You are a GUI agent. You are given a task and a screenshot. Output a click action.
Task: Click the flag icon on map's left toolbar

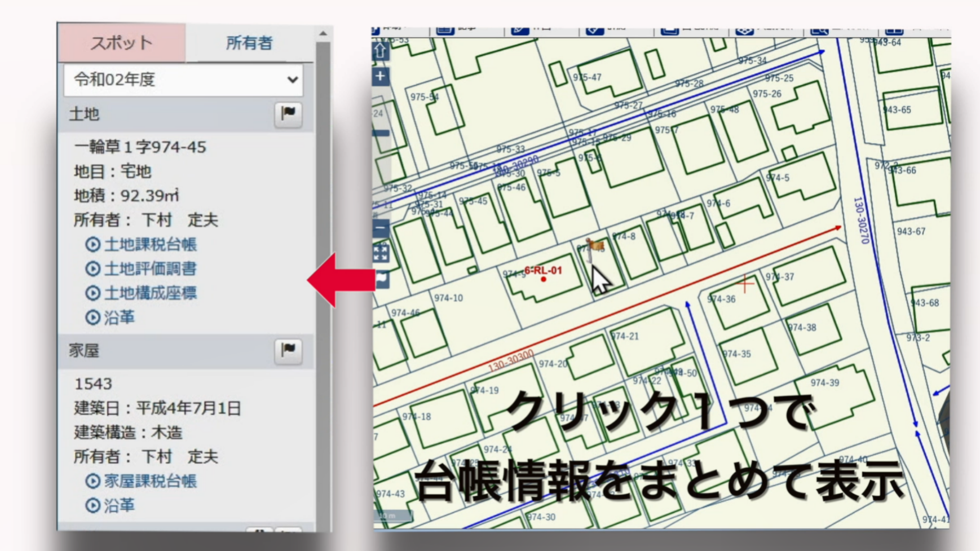[382, 279]
